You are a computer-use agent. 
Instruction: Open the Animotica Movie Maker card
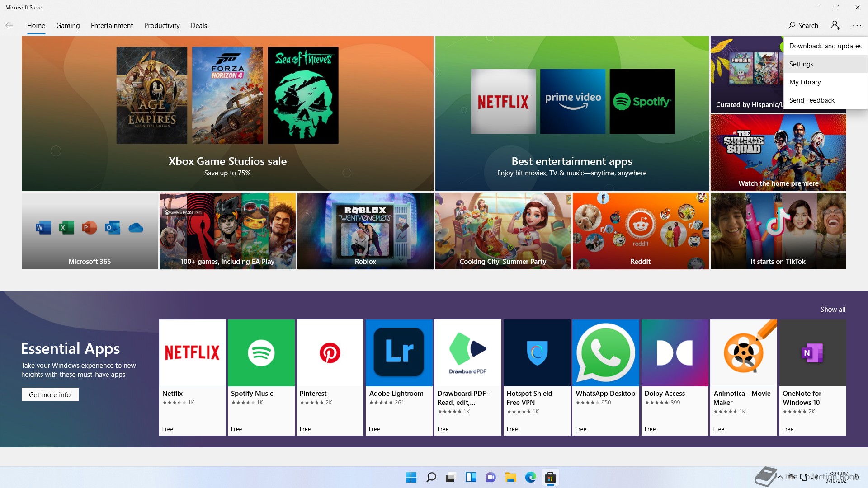[x=744, y=377]
